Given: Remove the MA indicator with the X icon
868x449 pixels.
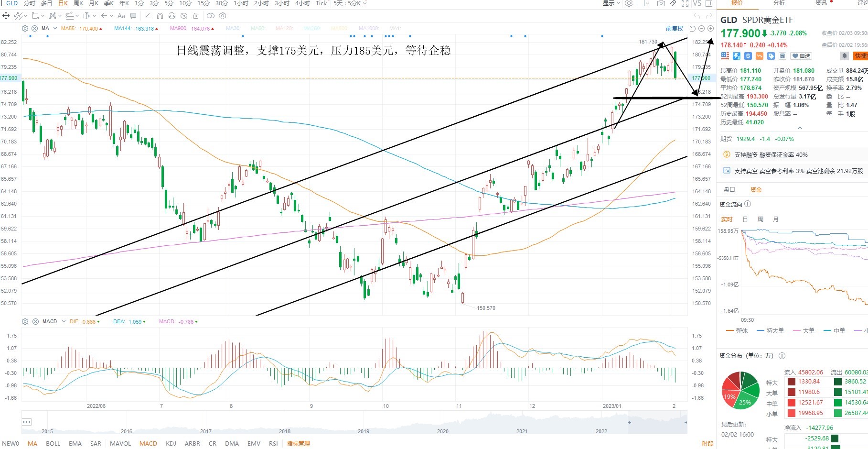Looking at the screenshot, I should tap(34, 29).
